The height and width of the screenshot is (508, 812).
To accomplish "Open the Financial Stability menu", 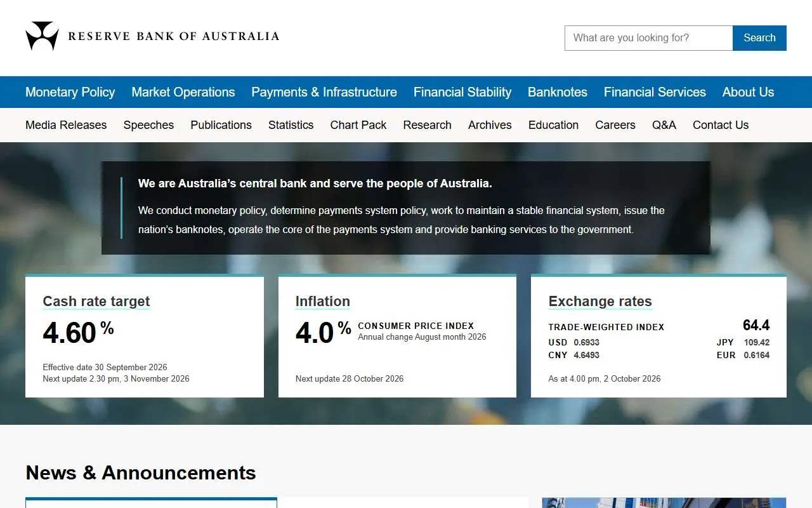I will [462, 92].
